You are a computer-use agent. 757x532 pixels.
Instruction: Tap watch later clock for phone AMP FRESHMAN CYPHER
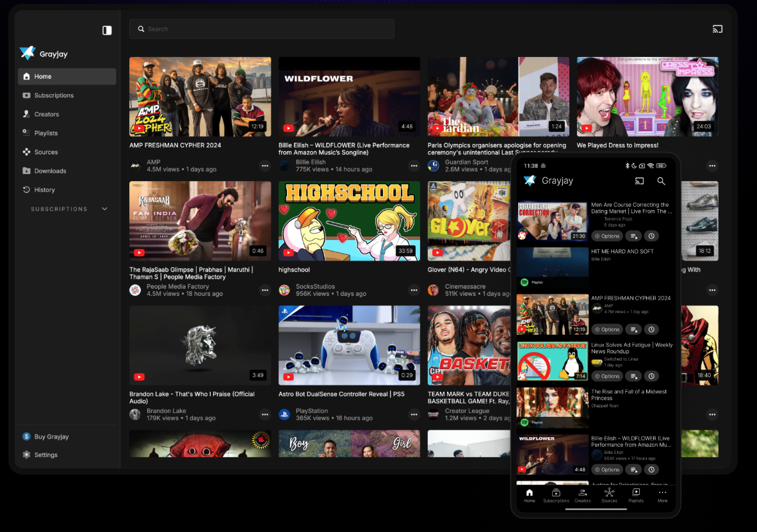pos(651,329)
